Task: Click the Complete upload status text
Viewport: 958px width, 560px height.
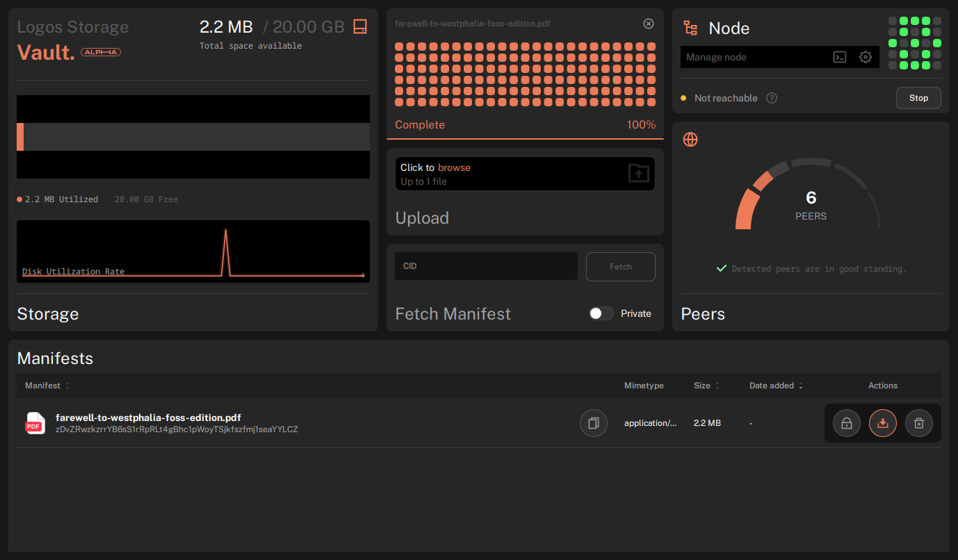Action: click(420, 125)
